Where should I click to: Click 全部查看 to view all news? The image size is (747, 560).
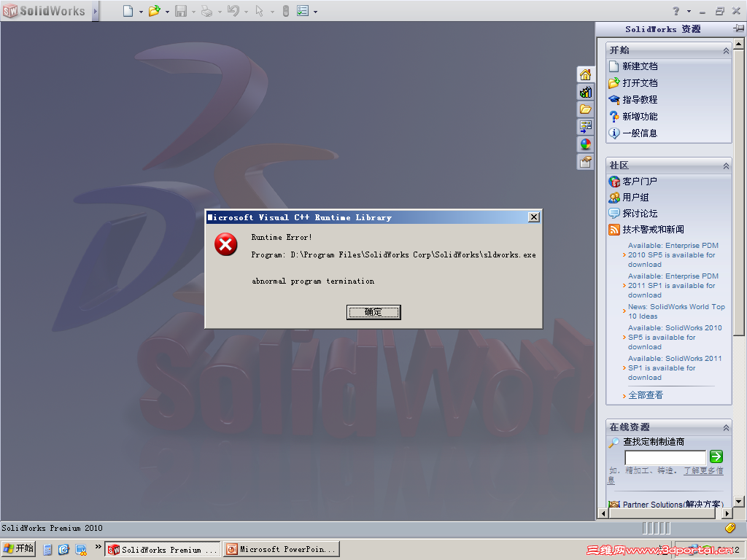pyautogui.click(x=646, y=394)
